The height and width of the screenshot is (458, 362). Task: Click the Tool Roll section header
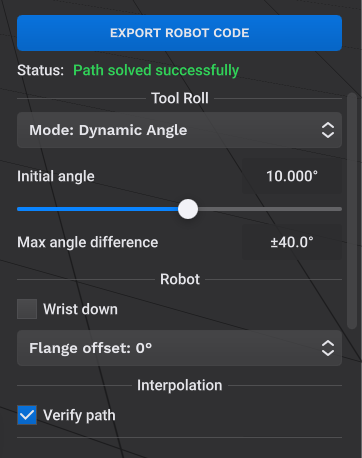[180, 98]
